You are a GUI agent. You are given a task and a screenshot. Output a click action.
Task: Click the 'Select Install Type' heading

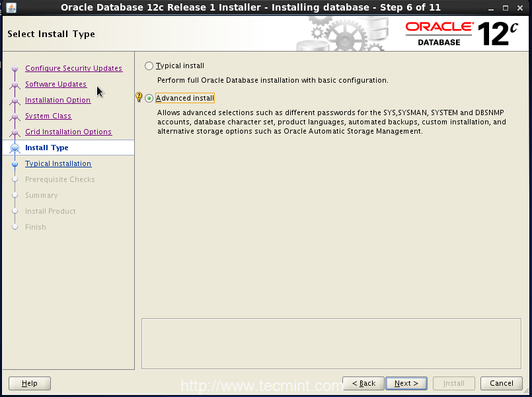point(52,34)
